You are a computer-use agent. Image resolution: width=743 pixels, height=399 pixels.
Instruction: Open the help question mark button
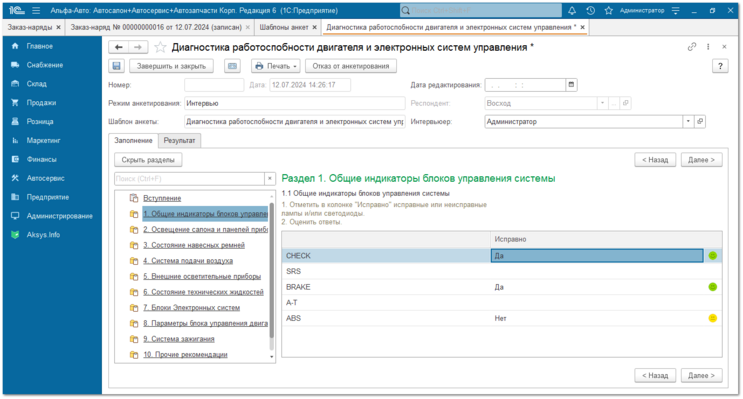720,66
